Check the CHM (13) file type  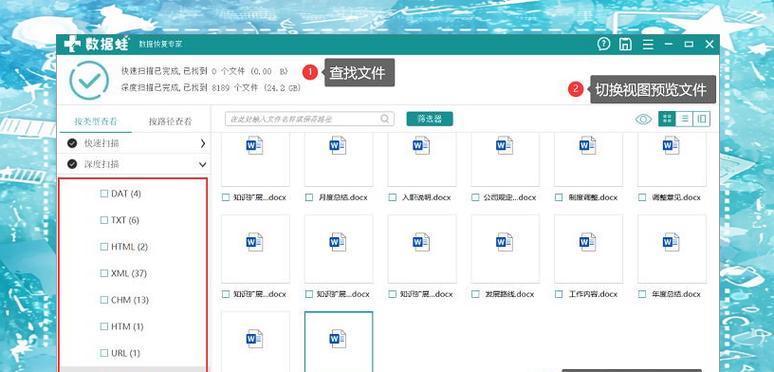coord(104,300)
